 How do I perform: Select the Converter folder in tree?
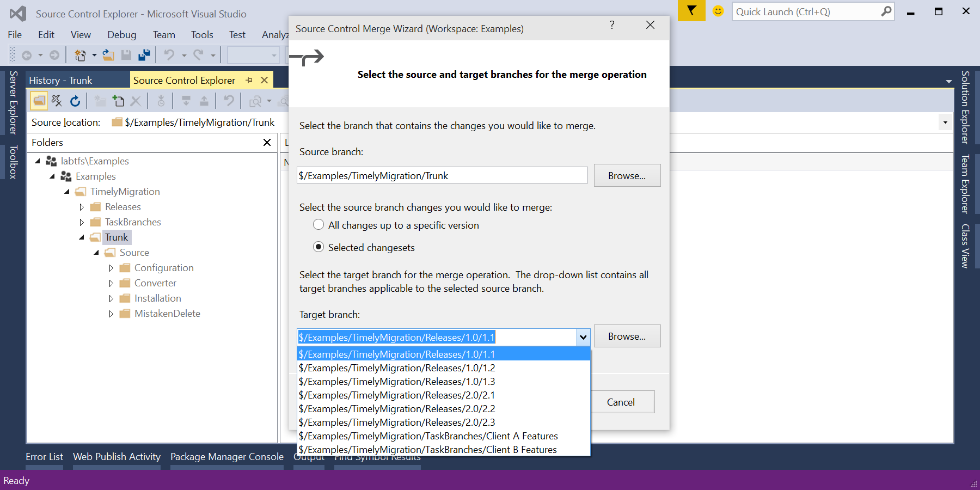(155, 283)
